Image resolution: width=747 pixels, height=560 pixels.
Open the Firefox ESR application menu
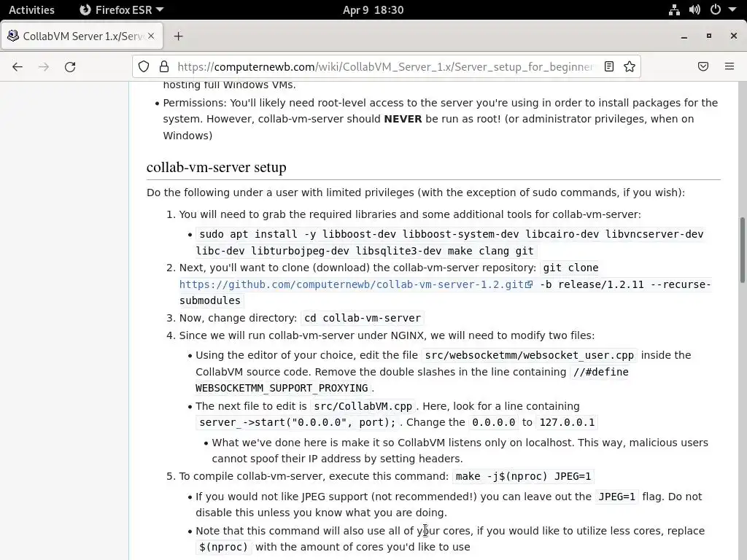point(121,10)
